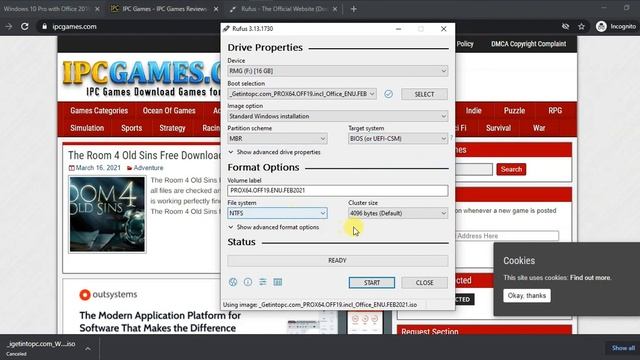
Task: Open The Room 4 Old Sins article title
Action: (144, 156)
